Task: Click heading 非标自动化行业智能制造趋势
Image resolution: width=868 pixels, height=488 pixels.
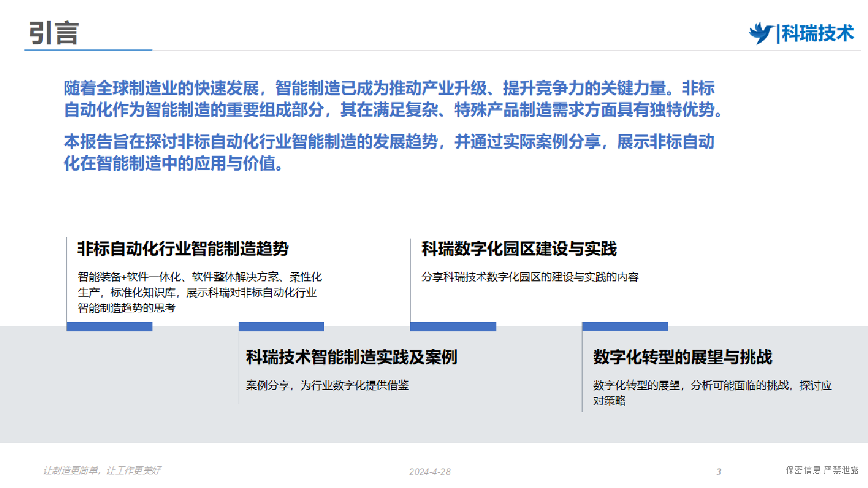Action: pyautogui.click(x=183, y=249)
